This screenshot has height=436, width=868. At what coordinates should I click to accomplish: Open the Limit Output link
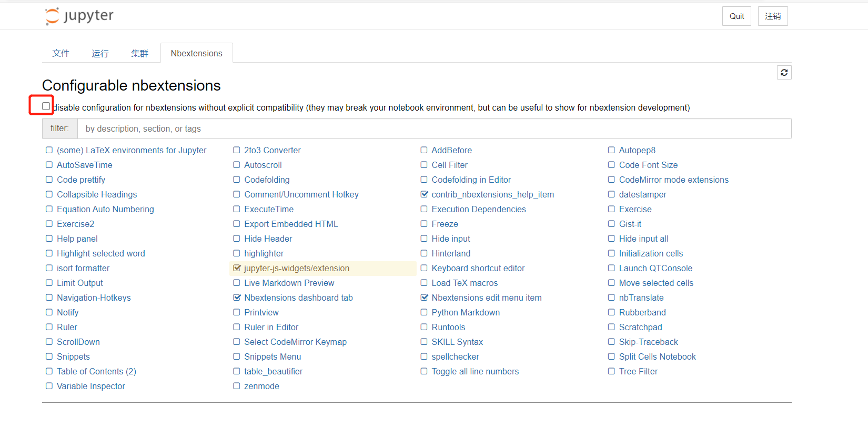(80, 283)
